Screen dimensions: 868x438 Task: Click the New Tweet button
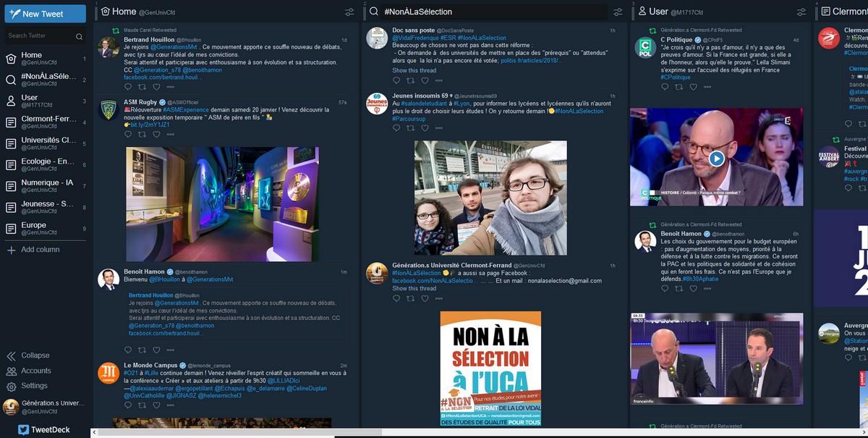45,14
